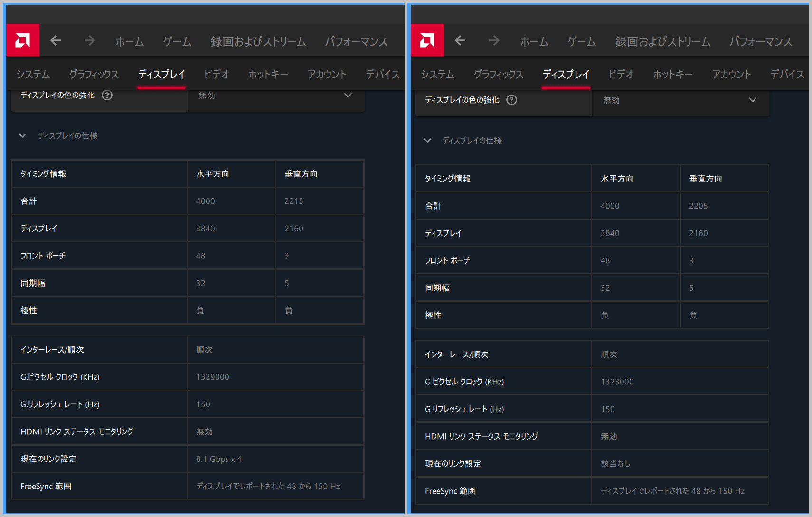
Task: Select the ディスプレイ sub-tab in the right window
Action: pyautogui.click(x=566, y=74)
